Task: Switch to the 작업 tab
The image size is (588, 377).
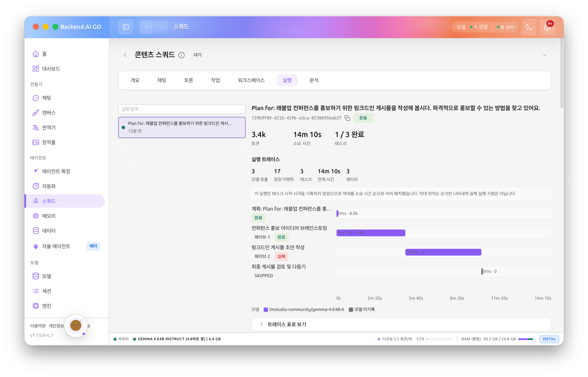Action: pyautogui.click(x=215, y=80)
